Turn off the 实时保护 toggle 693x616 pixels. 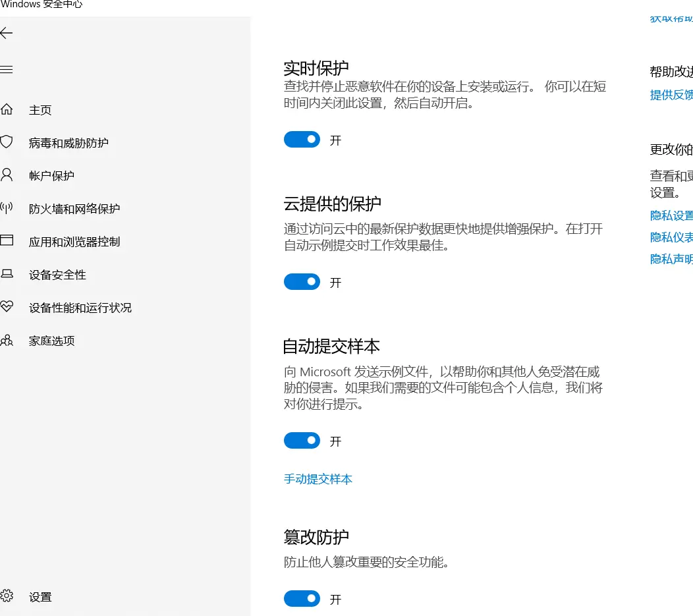tap(302, 140)
